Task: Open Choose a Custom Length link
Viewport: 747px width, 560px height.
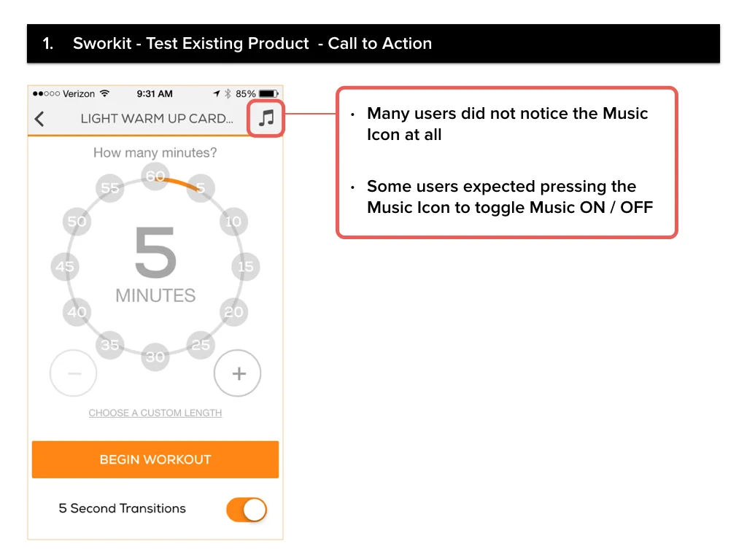Action: tap(155, 413)
